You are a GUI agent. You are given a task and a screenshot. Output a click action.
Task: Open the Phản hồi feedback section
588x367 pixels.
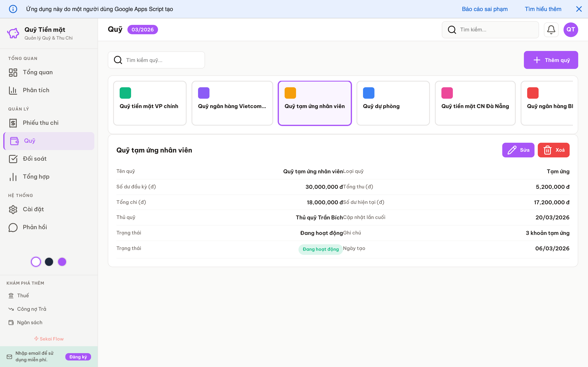point(35,227)
